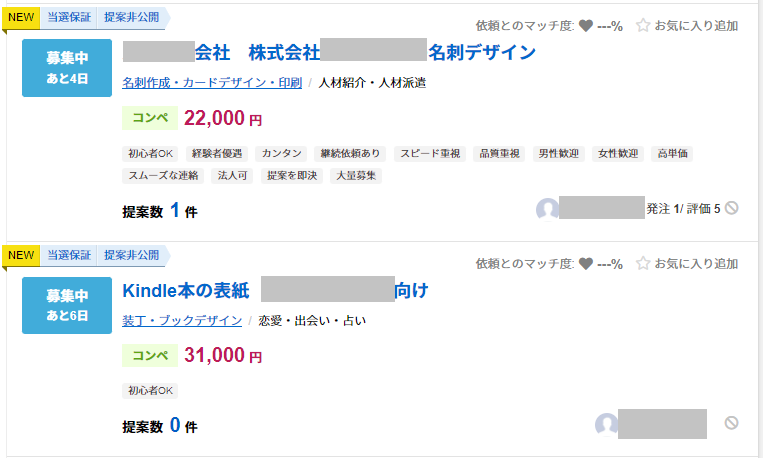This screenshot has height=458, width=763.
Task: Click the 提案非公開 label on the Kindle job
Action: 132,255
